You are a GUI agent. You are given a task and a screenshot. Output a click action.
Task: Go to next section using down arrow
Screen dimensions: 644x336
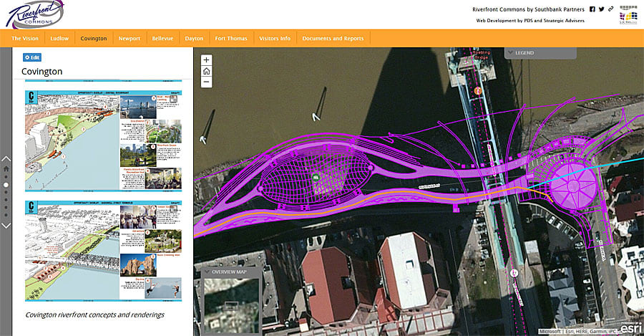click(6, 226)
